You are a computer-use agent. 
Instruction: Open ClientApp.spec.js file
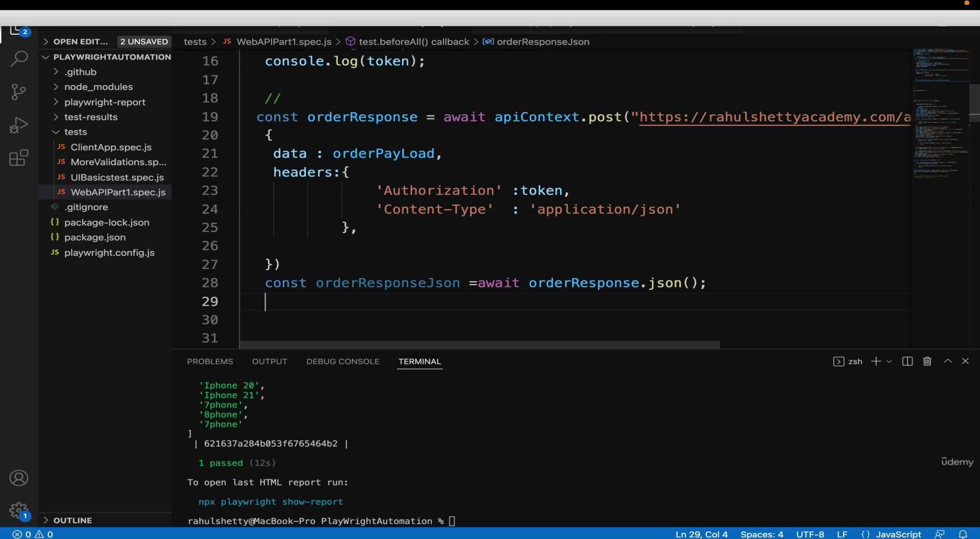click(x=111, y=147)
